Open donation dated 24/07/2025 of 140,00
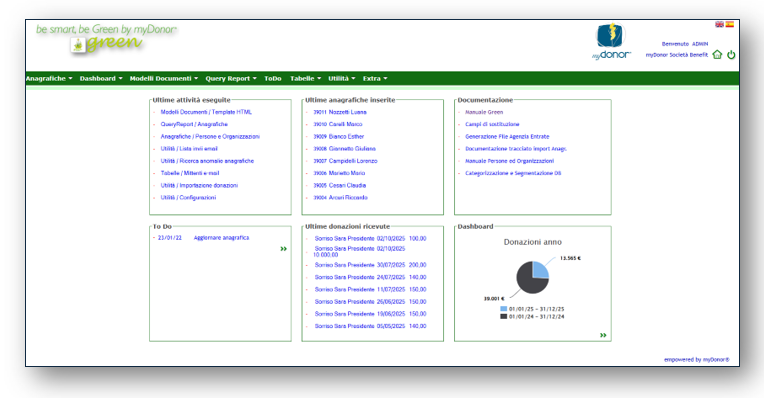The height and width of the screenshot is (398, 764). [370, 277]
